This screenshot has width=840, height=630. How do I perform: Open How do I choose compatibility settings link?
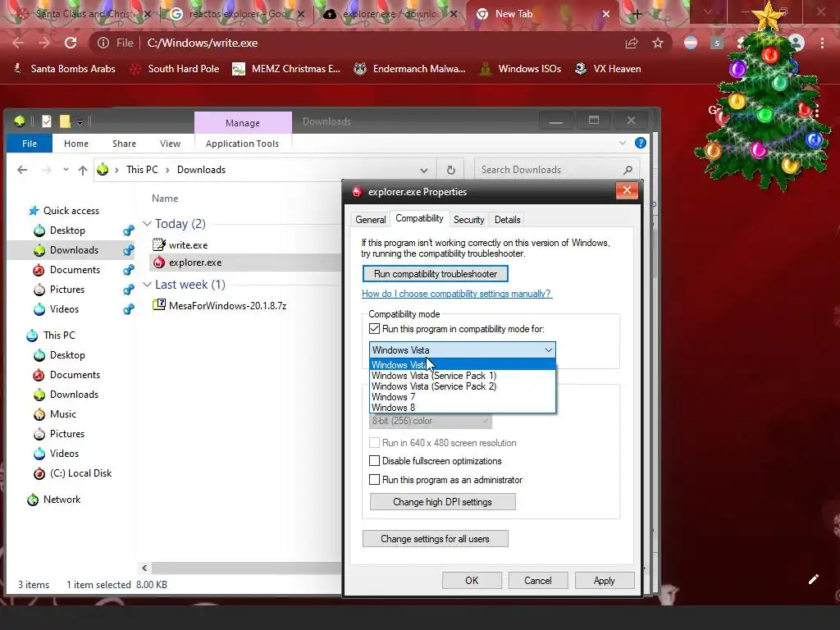click(x=456, y=294)
